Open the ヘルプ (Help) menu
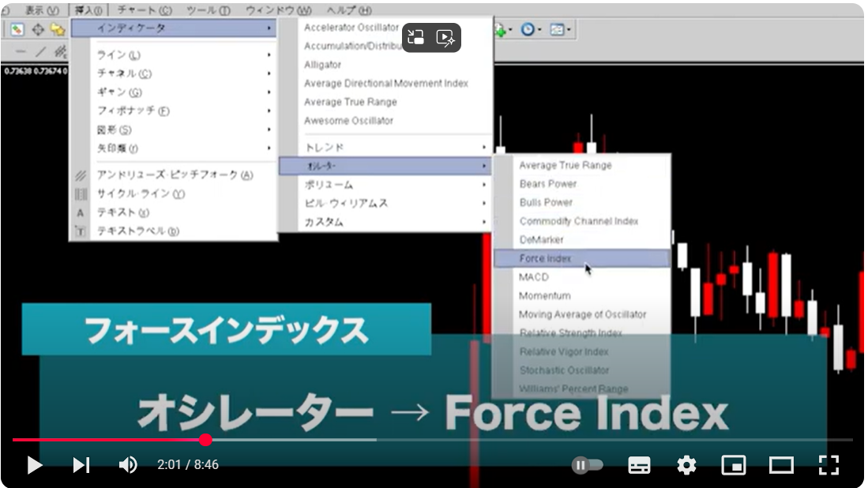This screenshot has width=868, height=488. [x=349, y=10]
